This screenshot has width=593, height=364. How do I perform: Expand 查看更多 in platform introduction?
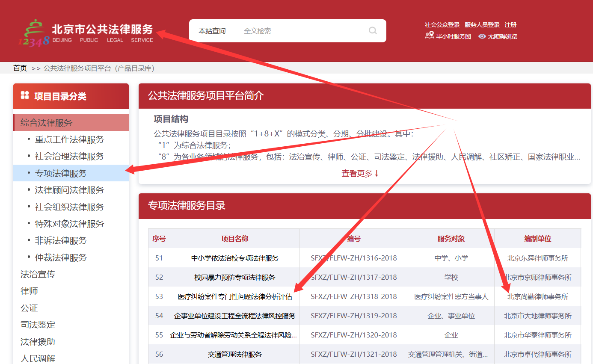point(360,173)
